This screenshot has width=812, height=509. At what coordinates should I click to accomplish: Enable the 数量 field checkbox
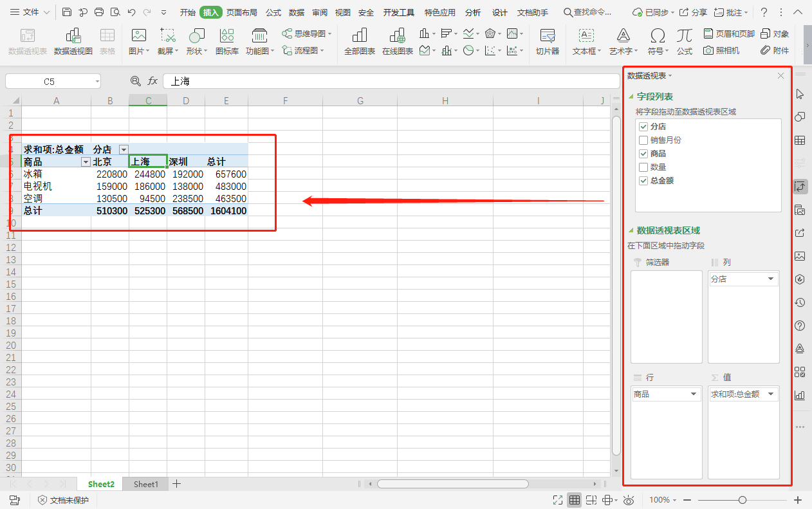[643, 167]
